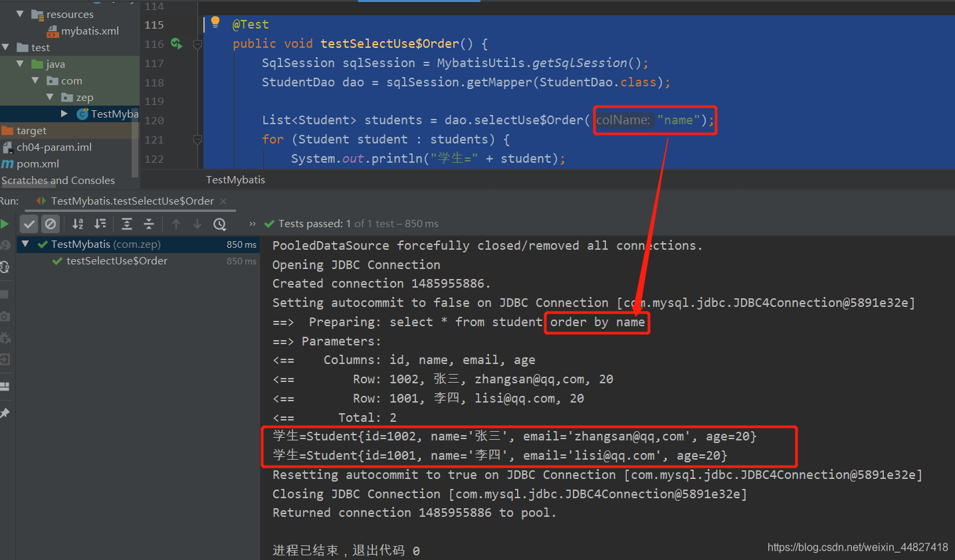Sort tests by duration

click(x=100, y=224)
